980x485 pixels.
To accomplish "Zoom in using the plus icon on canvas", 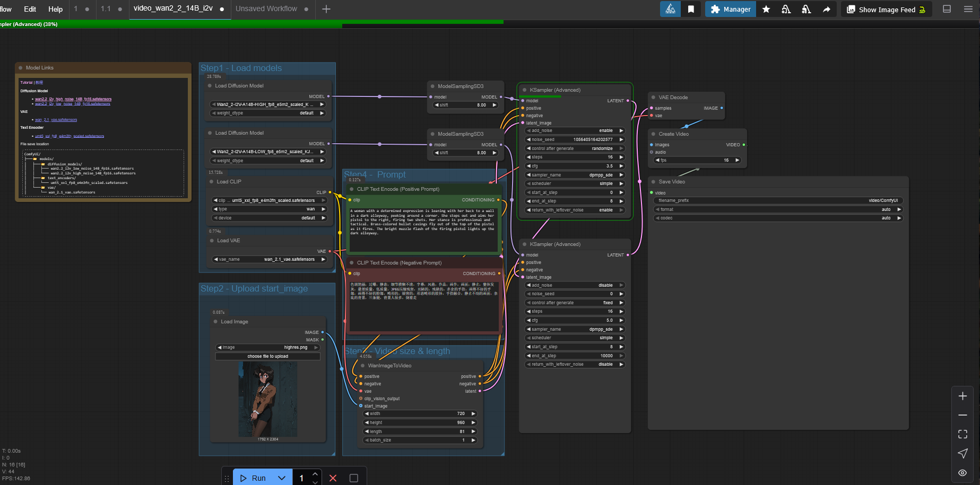I will tap(962, 395).
